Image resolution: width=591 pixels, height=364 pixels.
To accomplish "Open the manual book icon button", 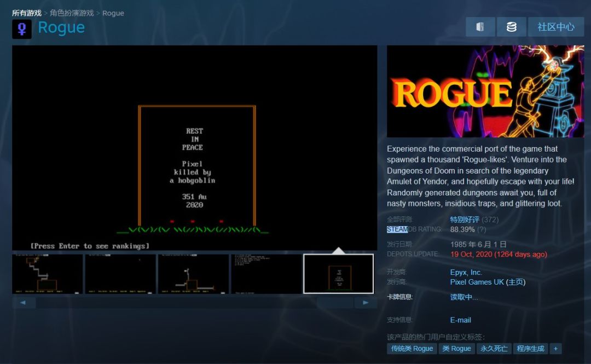I will [480, 27].
